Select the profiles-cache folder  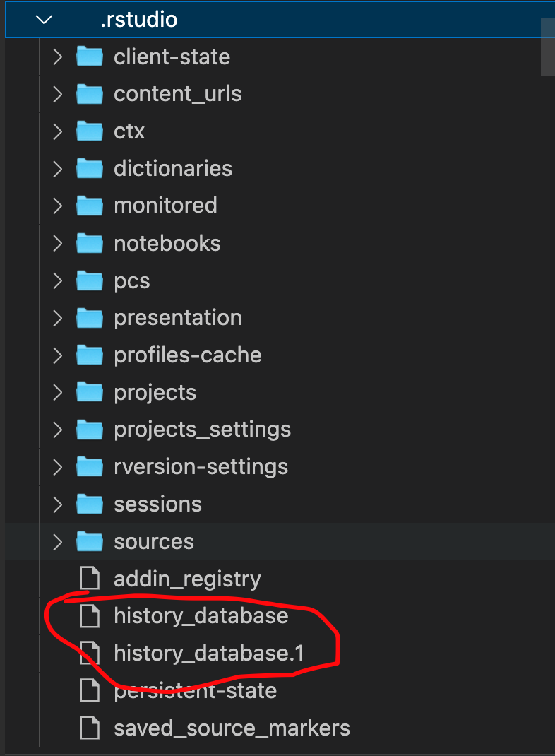point(188,355)
